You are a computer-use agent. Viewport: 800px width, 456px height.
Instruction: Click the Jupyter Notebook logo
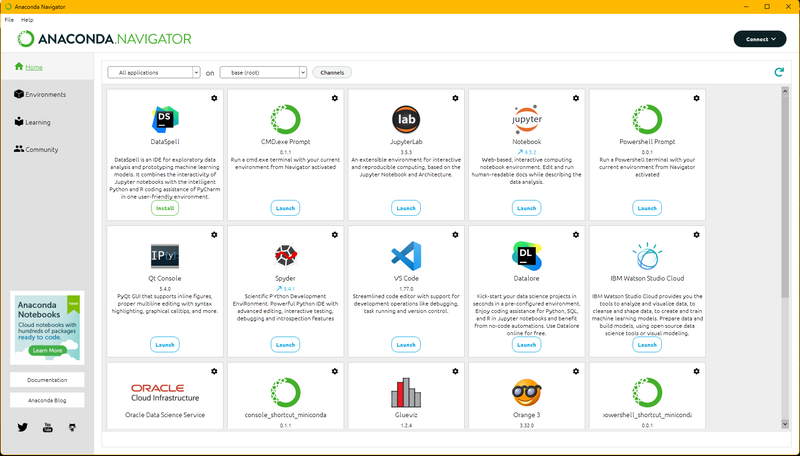[x=527, y=119]
